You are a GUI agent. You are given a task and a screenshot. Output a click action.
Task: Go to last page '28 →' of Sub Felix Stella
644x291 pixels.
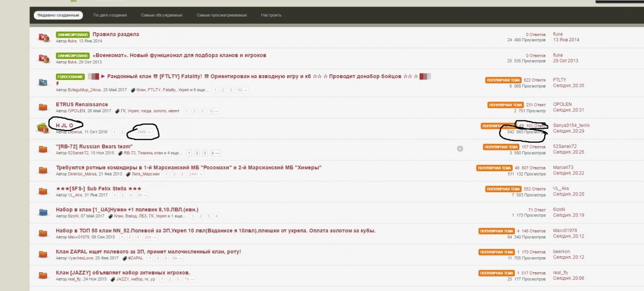[142, 195]
